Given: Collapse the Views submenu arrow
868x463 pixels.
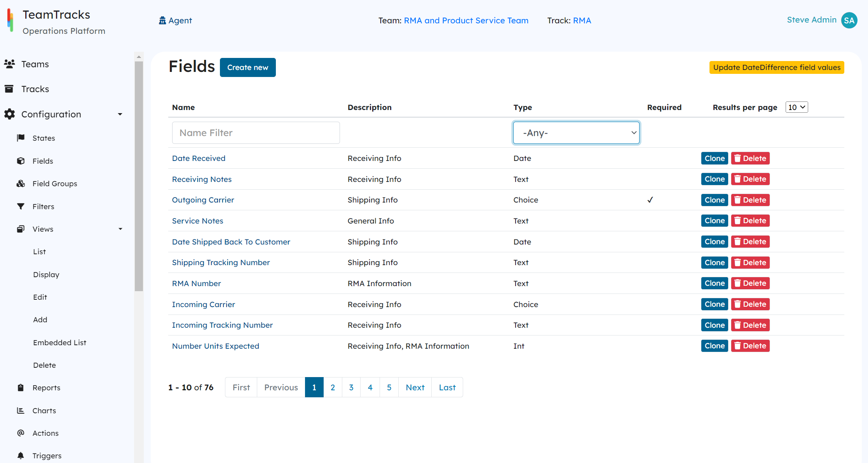Looking at the screenshot, I should point(120,229).
